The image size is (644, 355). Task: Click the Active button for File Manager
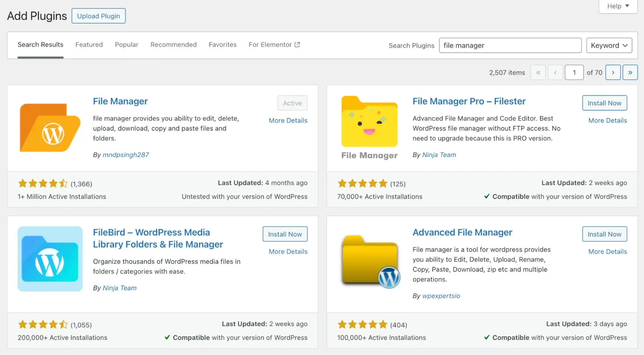point(292,103)
